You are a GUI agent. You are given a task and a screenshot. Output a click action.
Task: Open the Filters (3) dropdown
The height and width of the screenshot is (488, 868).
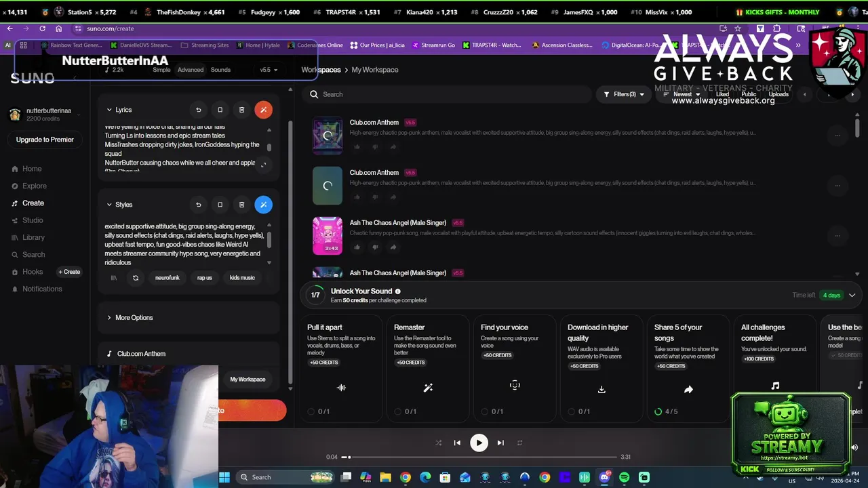[624, 94]
